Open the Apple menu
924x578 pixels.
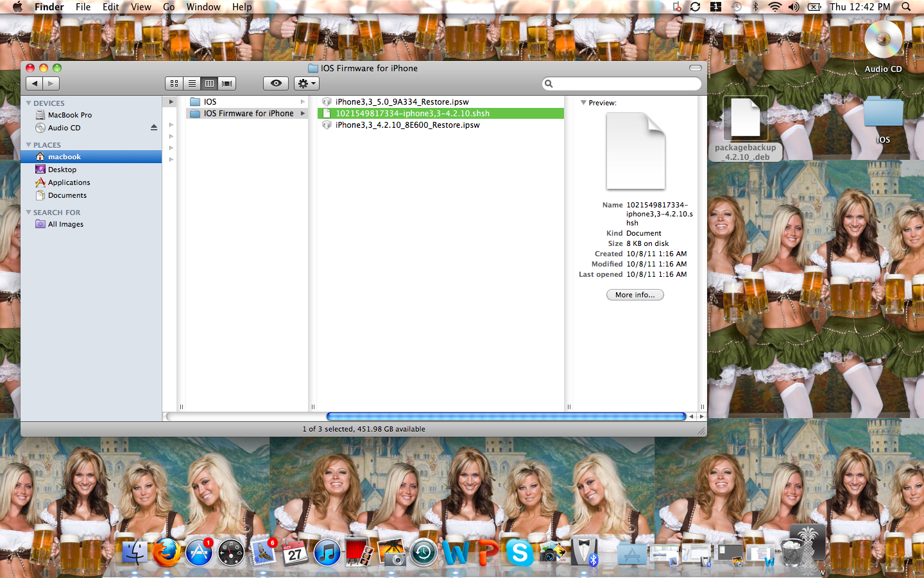17,7
